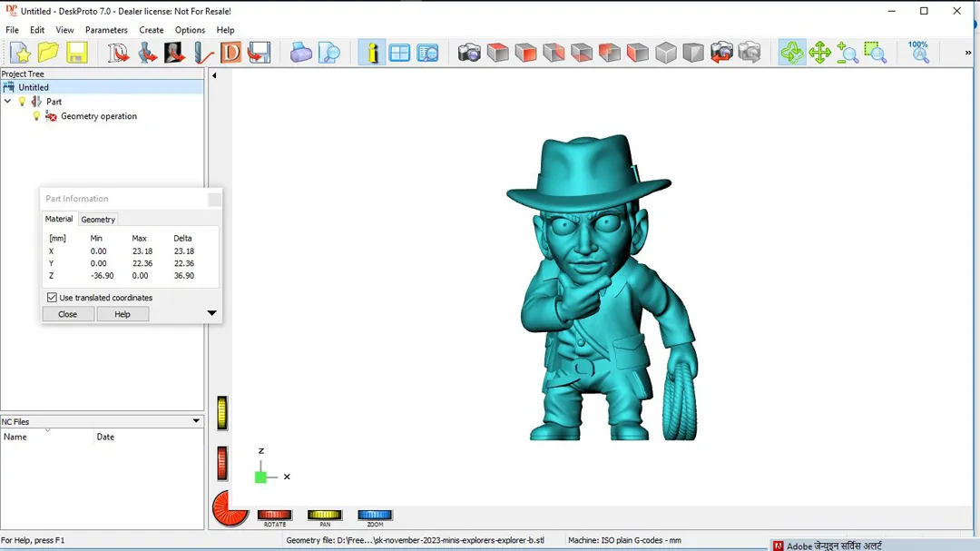Click the yellow PAN thumbwheel

[x=324, y=515]
